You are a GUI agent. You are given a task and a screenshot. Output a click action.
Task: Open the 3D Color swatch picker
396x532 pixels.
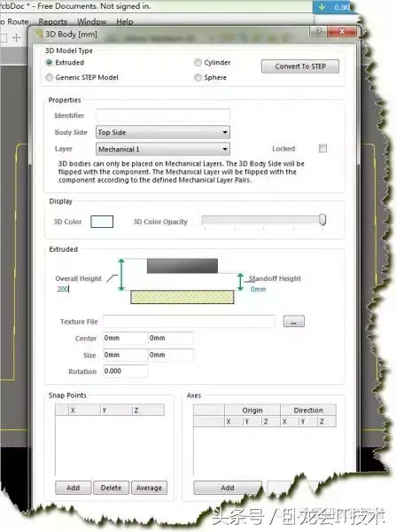[102, 222]
